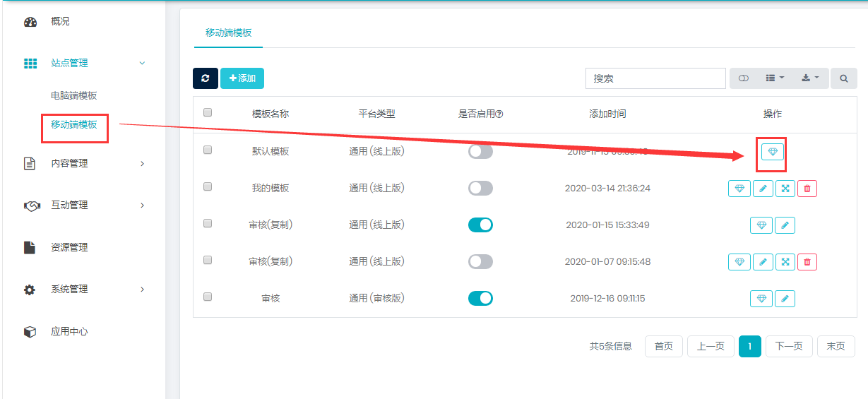Click into the 搜索 input field
The width and height of the screenshot is (868, 399).
pos(655,78)
